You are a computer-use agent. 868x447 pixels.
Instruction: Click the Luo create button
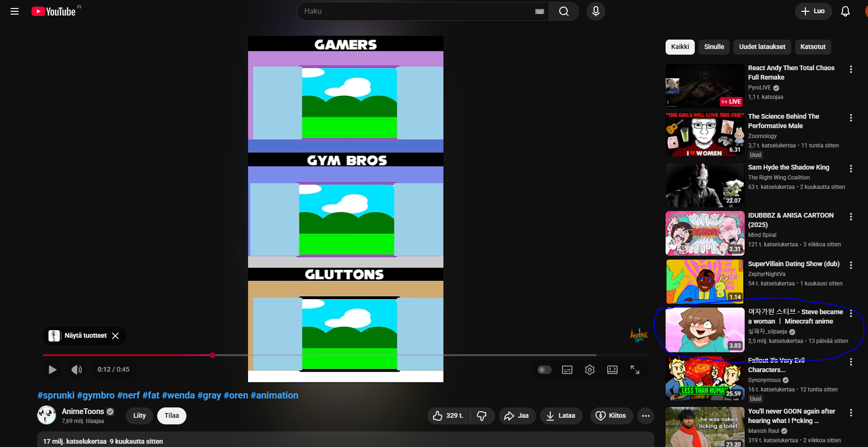(813, 11)
